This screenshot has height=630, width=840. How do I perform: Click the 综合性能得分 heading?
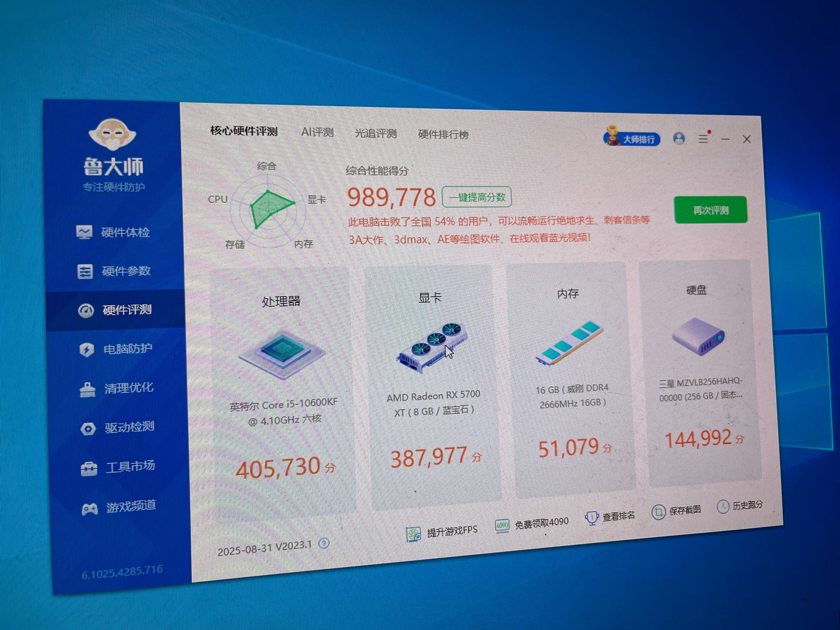[x=377, y=171]
